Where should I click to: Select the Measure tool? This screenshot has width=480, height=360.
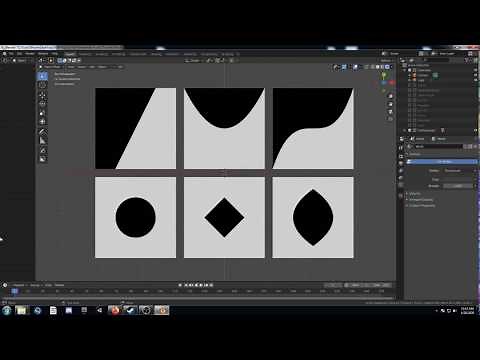pyautogui.click(x=42, y=141)
